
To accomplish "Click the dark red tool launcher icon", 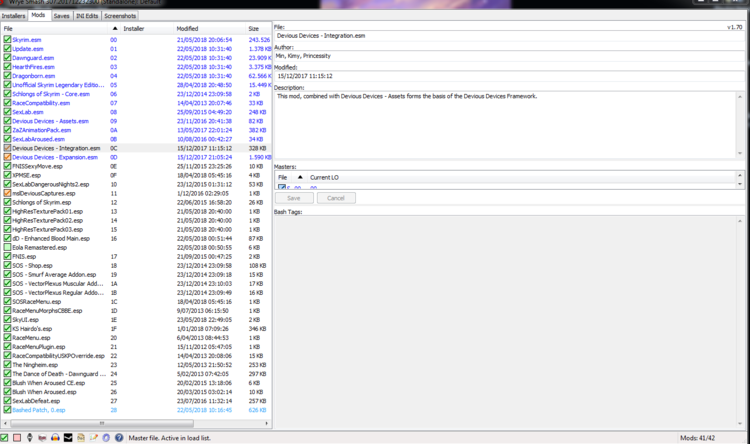I will pos(42,438).
